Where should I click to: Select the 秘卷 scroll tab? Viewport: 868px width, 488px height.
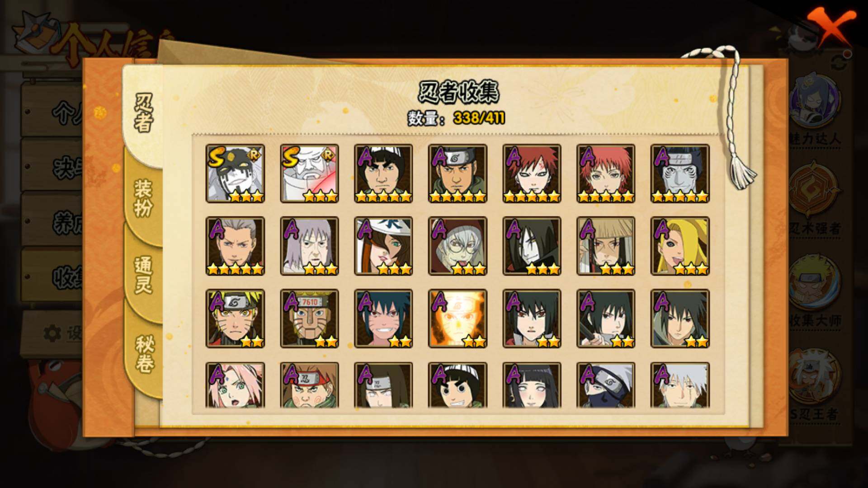coord(144,353)
